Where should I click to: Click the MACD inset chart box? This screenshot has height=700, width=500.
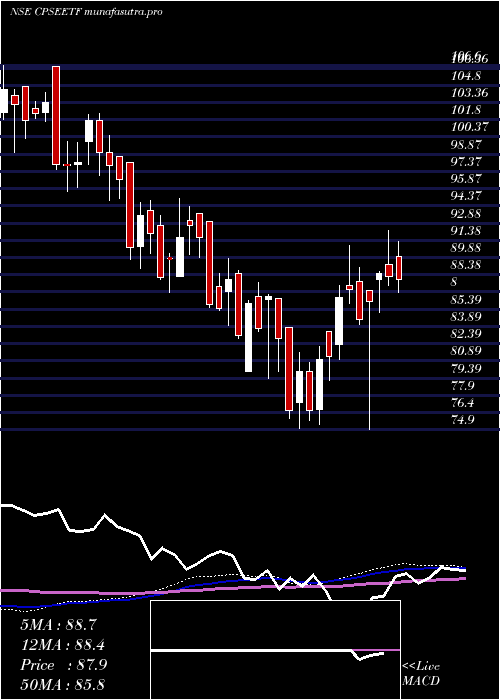(x=275, y=650)
